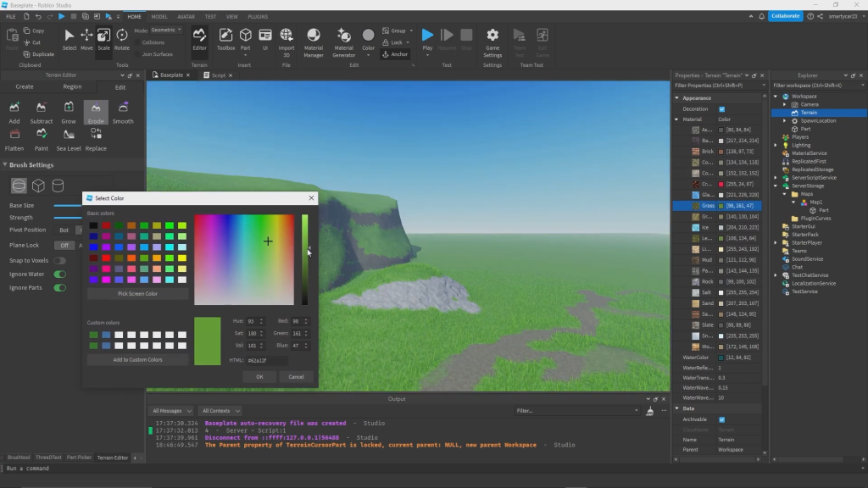Select the Paint terrain tool
This screenshot has width=868, height=488.
(42, 140)
